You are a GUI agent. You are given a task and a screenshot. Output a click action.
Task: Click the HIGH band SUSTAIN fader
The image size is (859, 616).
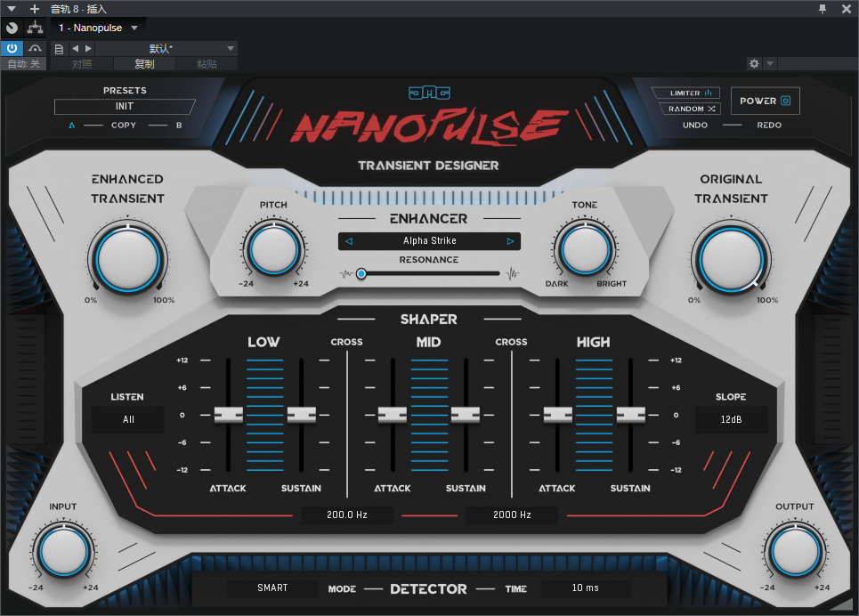tap(630, 415)
